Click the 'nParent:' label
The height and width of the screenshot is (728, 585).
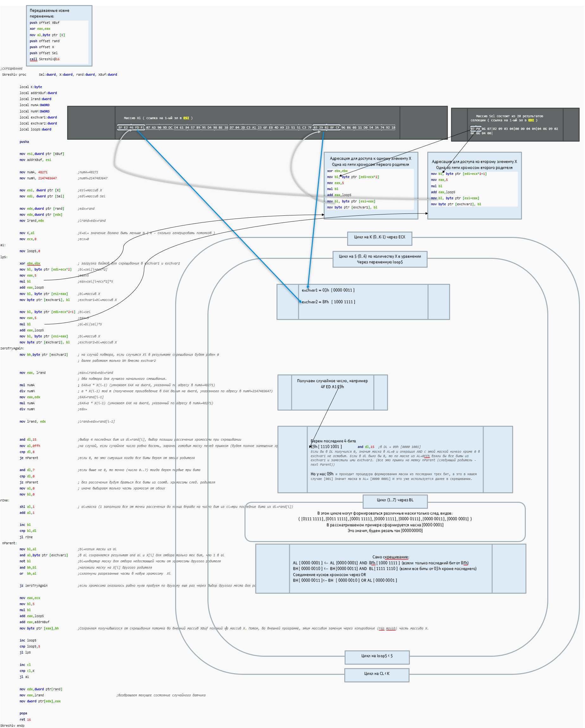[x=10, y=543]
